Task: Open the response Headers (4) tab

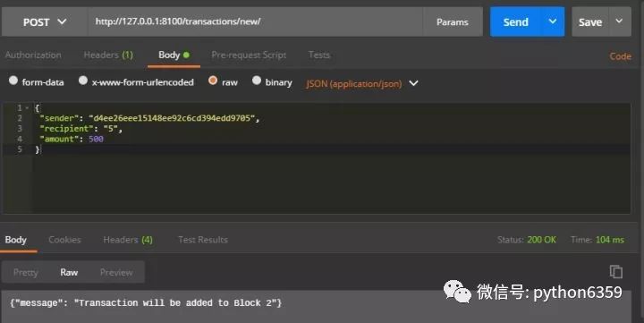Action: (128, 240)
